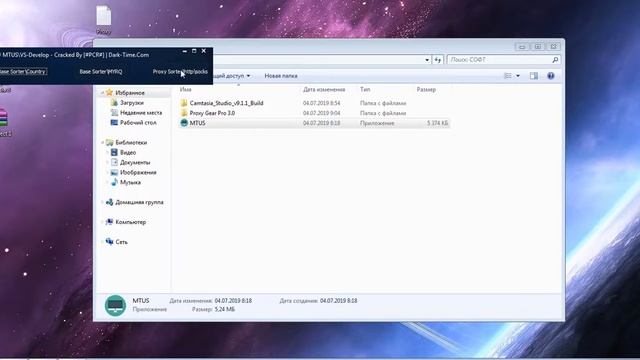This screenshot has width=640, height=360.
Task: Sort by Дата изменения column header
Action: (324, 89)
